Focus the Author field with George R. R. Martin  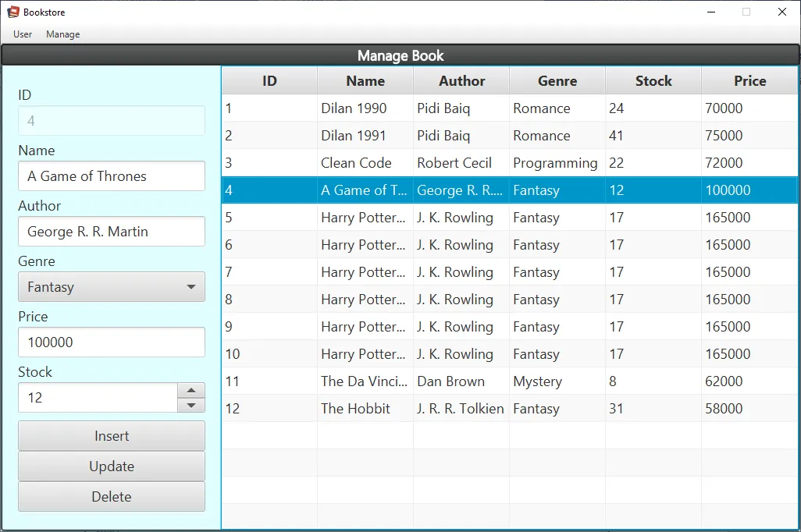point(112,232)
